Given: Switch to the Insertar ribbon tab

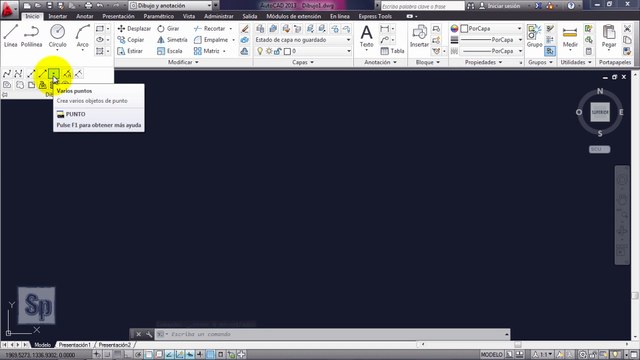Looking at the screenshot, I should click(58, 16).
